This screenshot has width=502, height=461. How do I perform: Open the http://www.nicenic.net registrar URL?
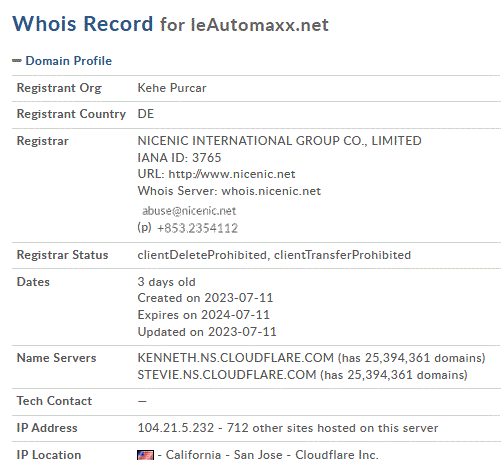pyautogui.click(x=232, y=174)
